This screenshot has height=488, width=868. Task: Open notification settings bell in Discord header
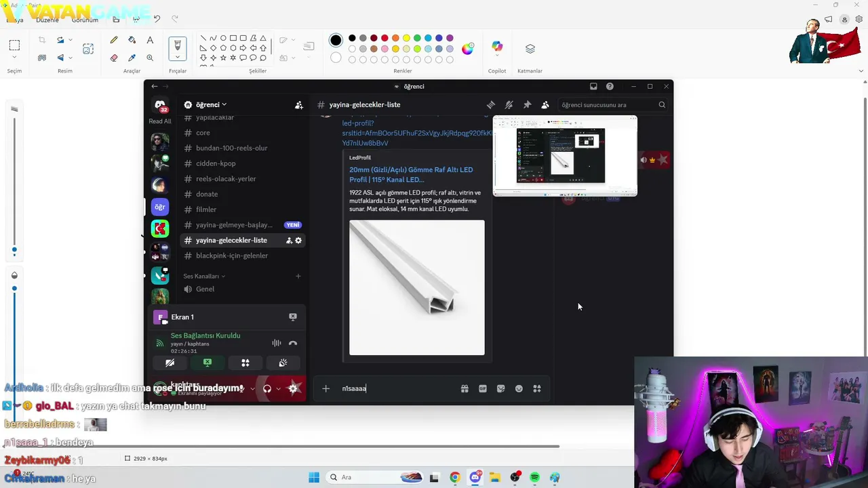(509, 105)
